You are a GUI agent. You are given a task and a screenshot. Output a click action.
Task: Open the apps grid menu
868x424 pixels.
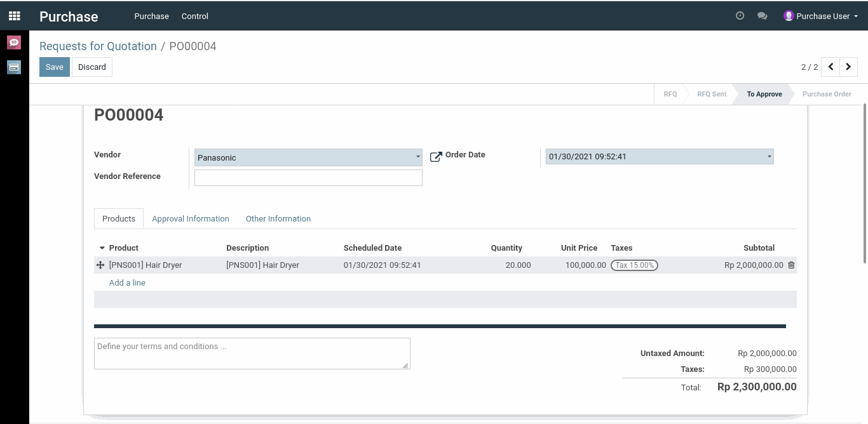(x=14, y=16)
